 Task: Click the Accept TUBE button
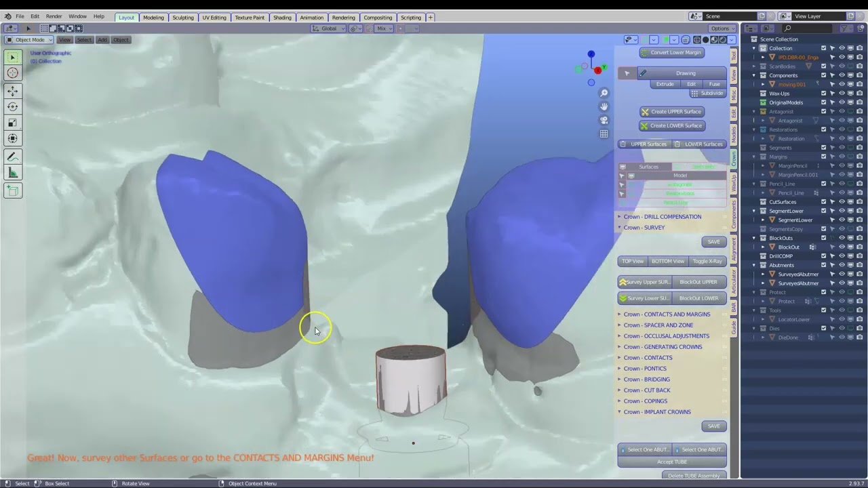click(672, 462)
